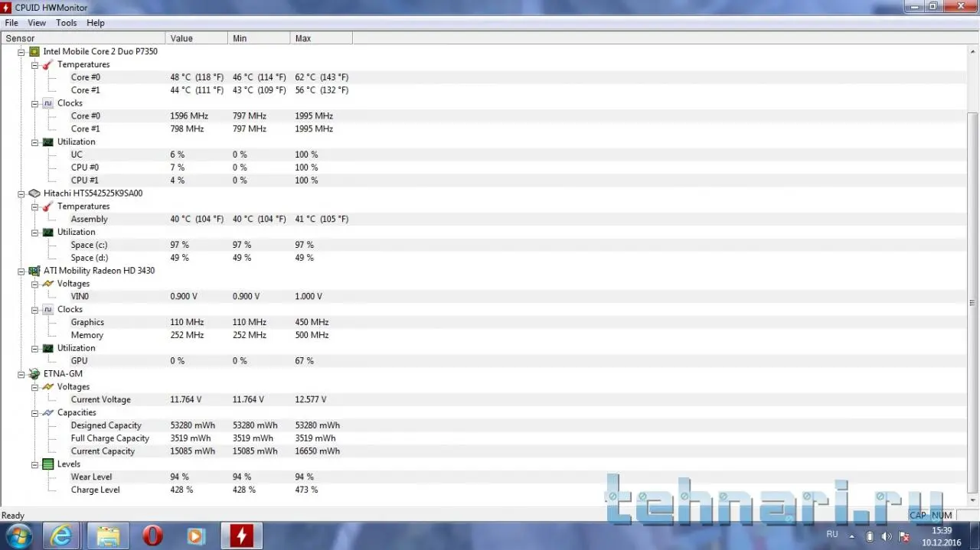The image size is (980, 550).
Task: Collapse the battery Levels branch
Action: (x=35, y=464)
